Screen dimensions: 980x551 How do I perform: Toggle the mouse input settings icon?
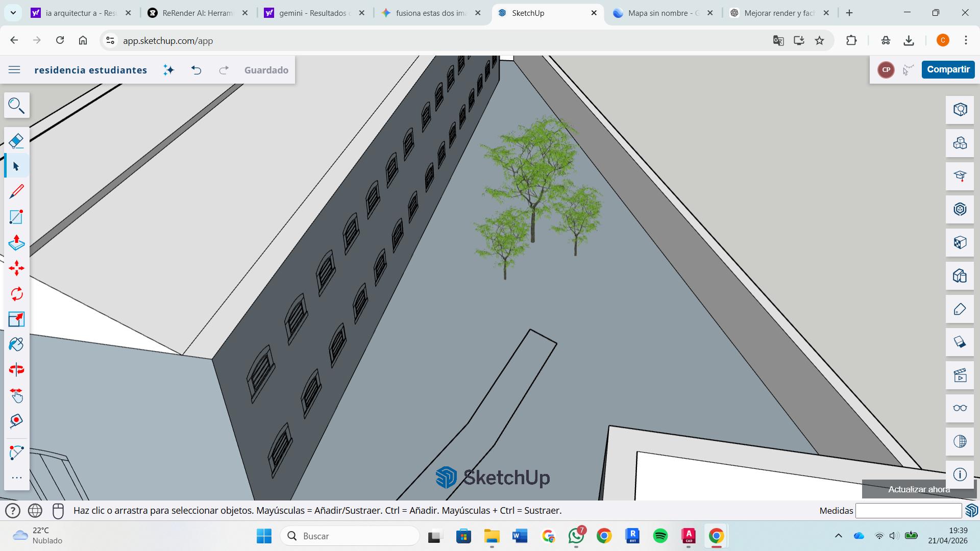58,511
